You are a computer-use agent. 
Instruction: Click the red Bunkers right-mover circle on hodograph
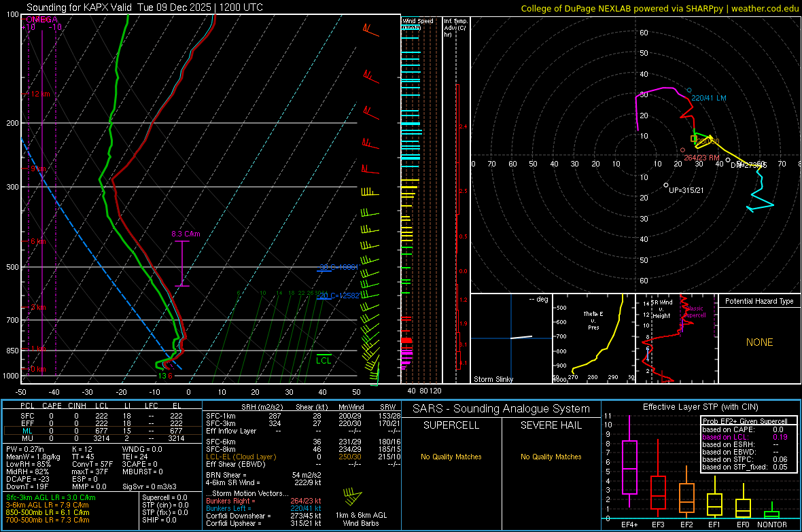tap(683, 150)
